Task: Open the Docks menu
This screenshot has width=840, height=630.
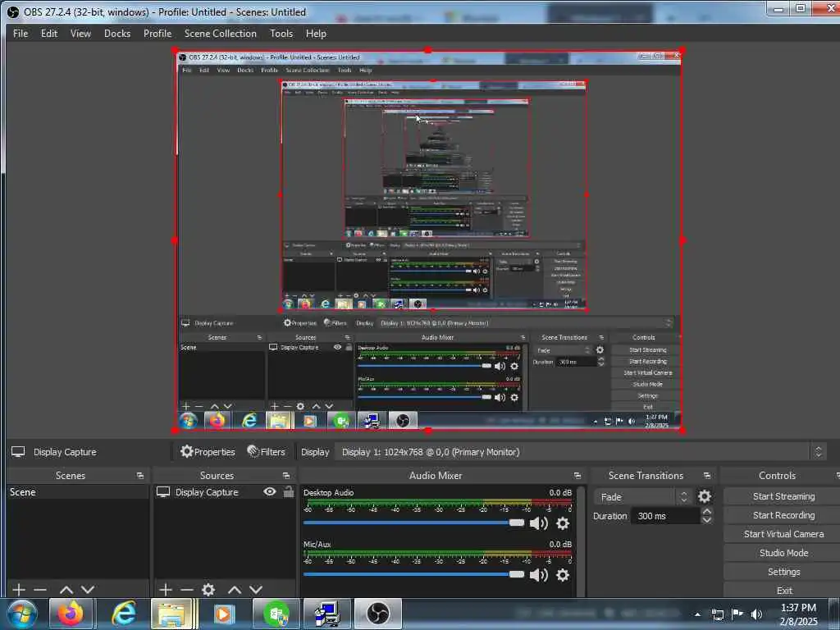Action: (116, 33)
